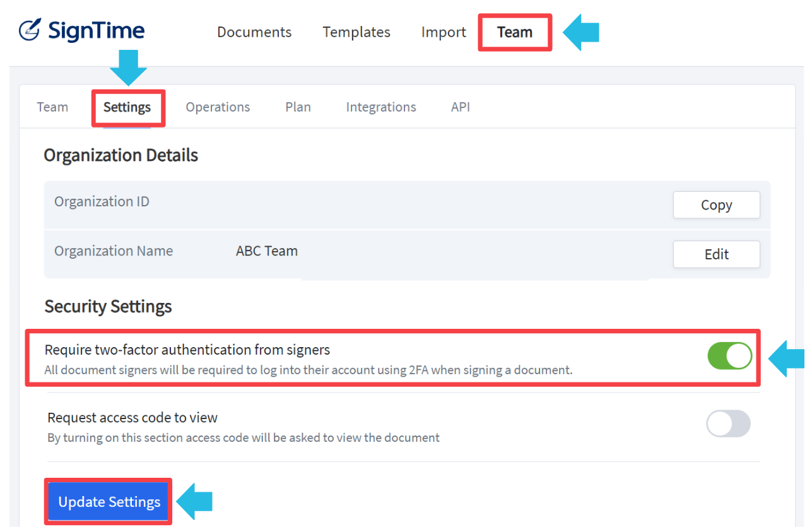Disable two-factor authentication for signers toggle
Viewport: 812px width, 527px height.
tap(729, 356)
